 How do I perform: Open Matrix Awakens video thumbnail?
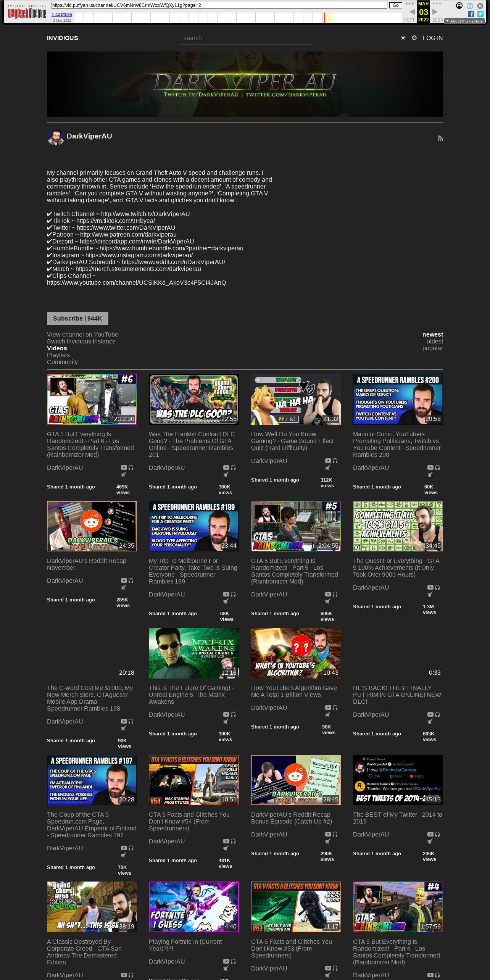[x=194, y=653]
